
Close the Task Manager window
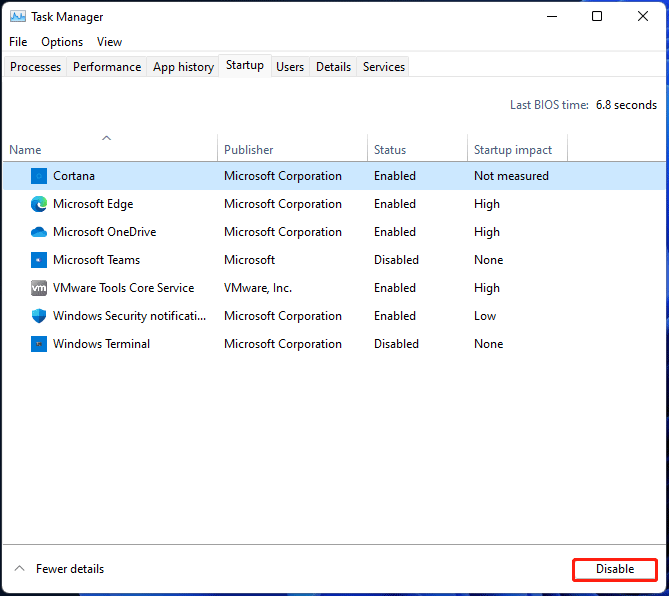pyautogui.click(x=643, y=17)
